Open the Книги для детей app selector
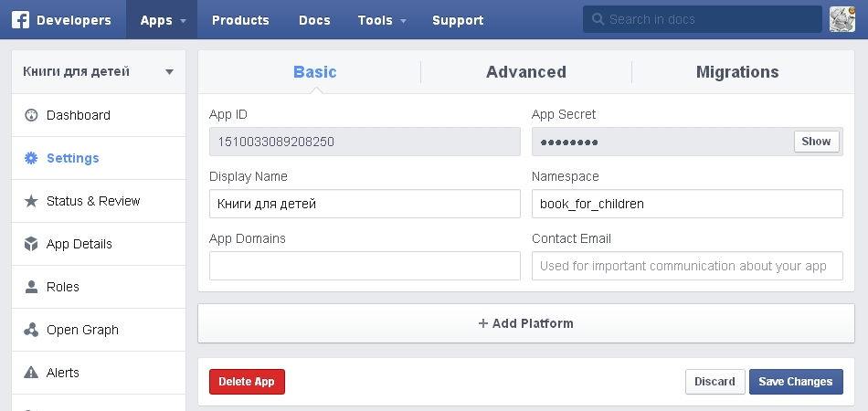Image resolution: width=868 pixels, height=411 pixels. 98,71
